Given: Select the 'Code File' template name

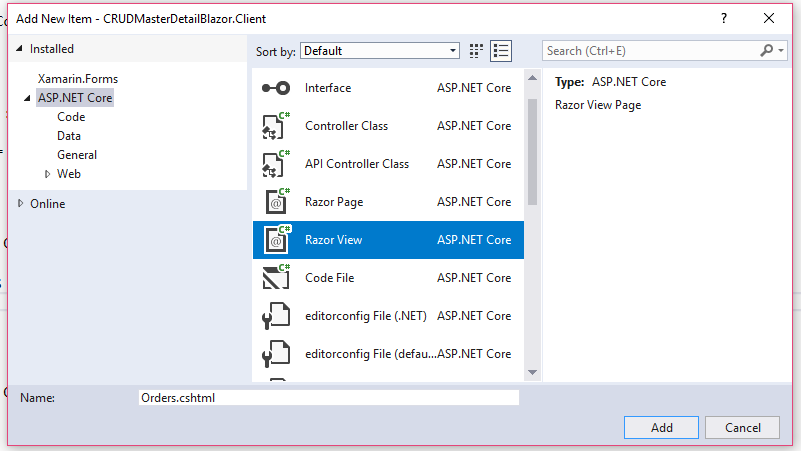Looking at the screenshot, I should point(329,277).
